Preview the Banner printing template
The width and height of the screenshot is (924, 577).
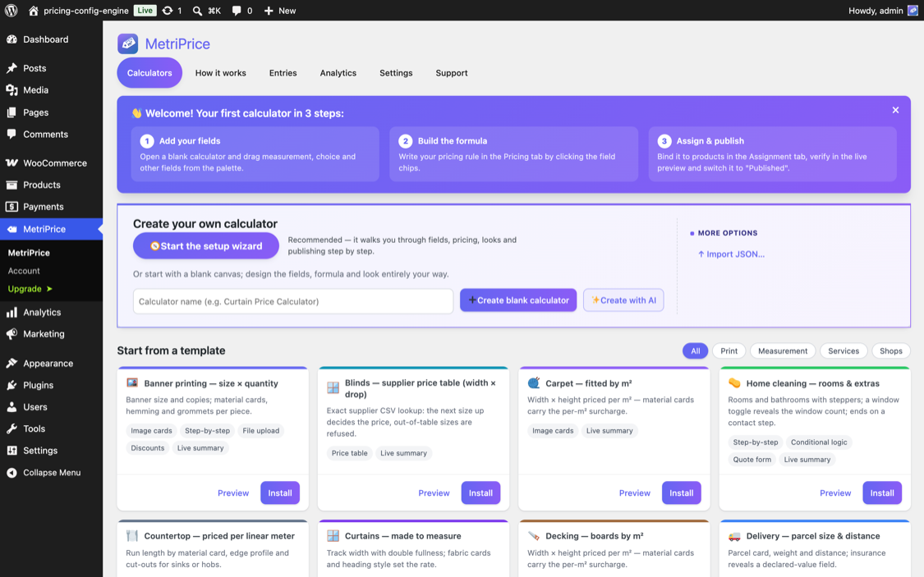click(233, 492)
